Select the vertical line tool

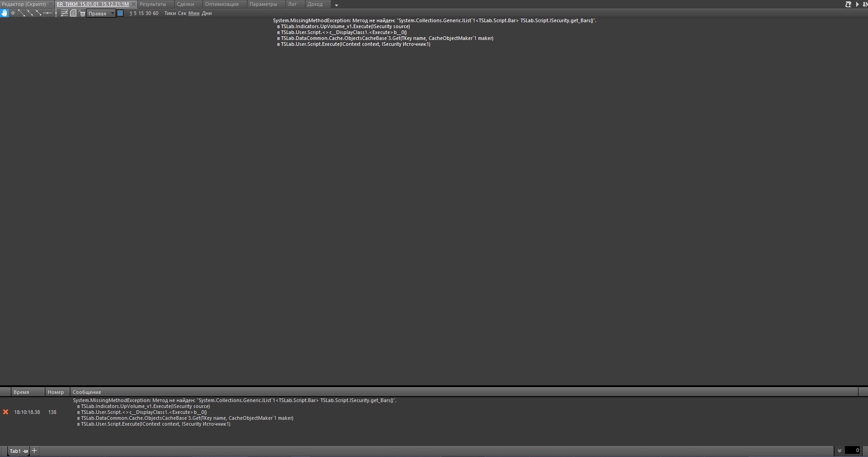click(56, 13)
